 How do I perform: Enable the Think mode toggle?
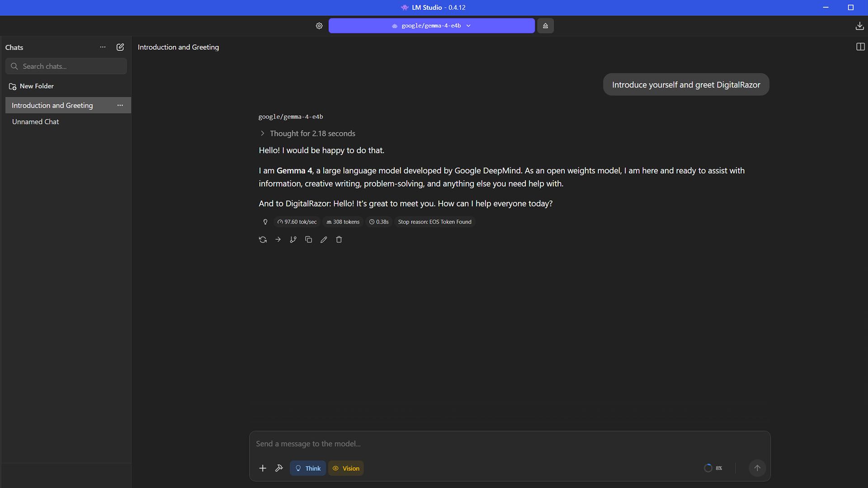coord(307,468)
